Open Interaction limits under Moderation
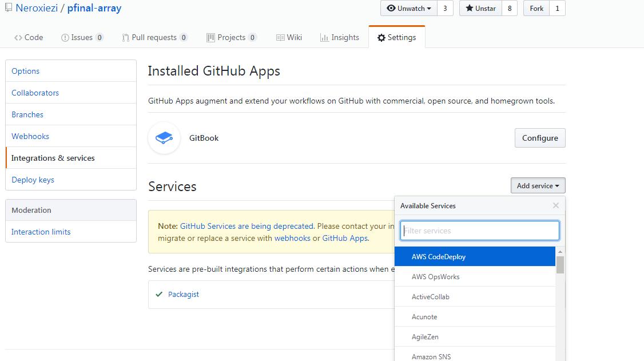The image size is (644, 361). (x=71, y=232)
